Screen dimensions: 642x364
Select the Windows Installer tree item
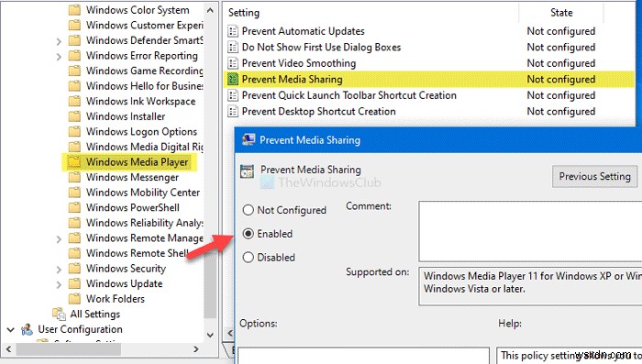[x=126, y=116]
